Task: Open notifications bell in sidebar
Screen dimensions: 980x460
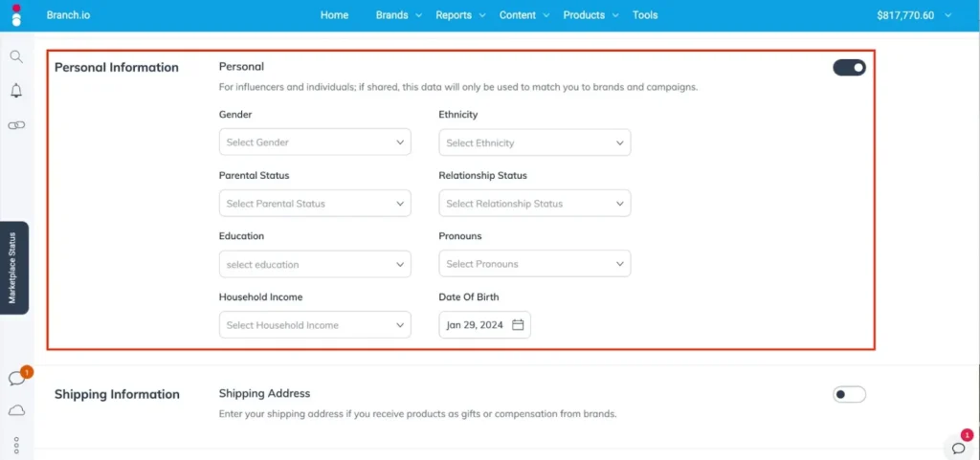Action: (x=16, y=91)
